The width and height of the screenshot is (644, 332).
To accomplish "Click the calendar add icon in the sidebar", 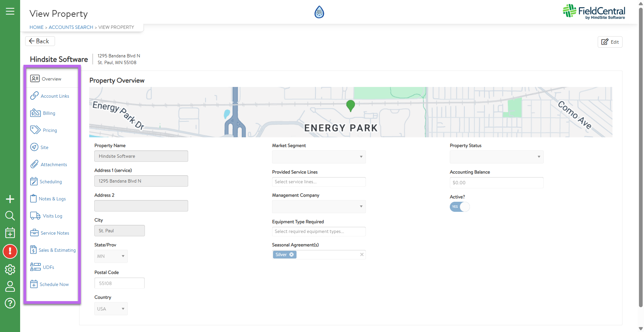I will click(x=10, y=233).
